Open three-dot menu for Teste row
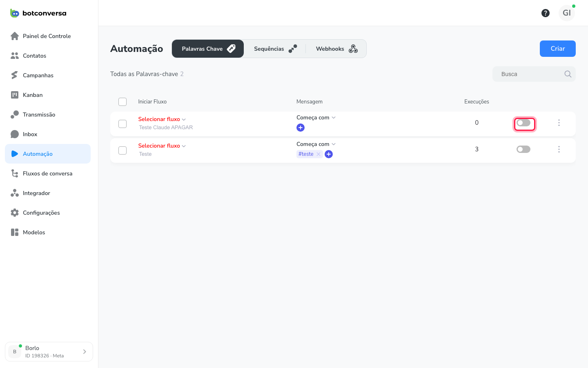Image resolution: width=588 pixels, height=368 pixels. [x=559, y=149]
